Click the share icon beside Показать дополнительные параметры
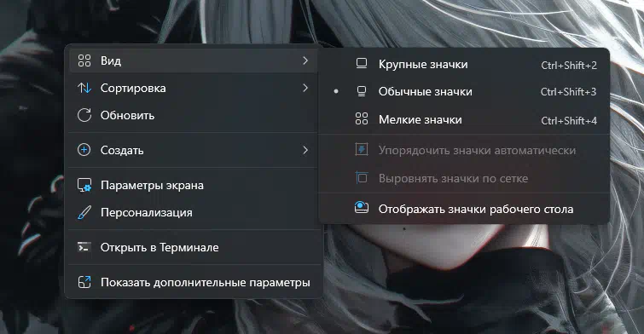The image size is (644, 334). pyautogui.click(x=84, y=282)
